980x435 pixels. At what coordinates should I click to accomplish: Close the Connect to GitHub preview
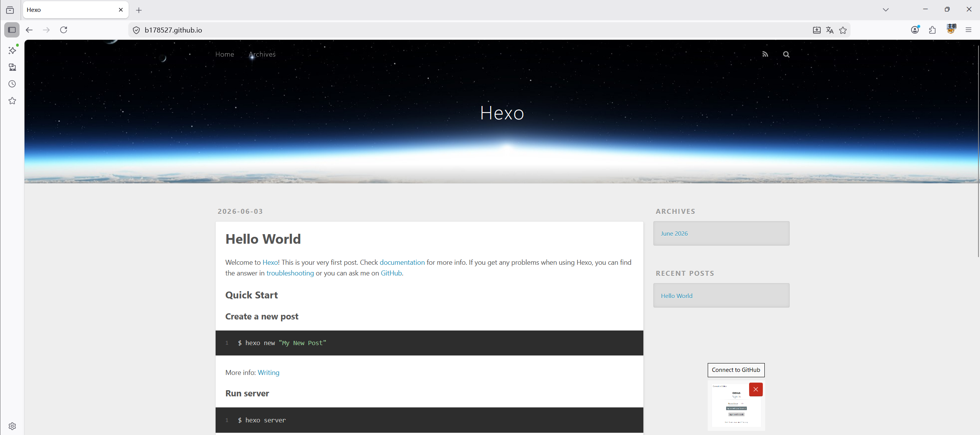[x=756, y=389]
